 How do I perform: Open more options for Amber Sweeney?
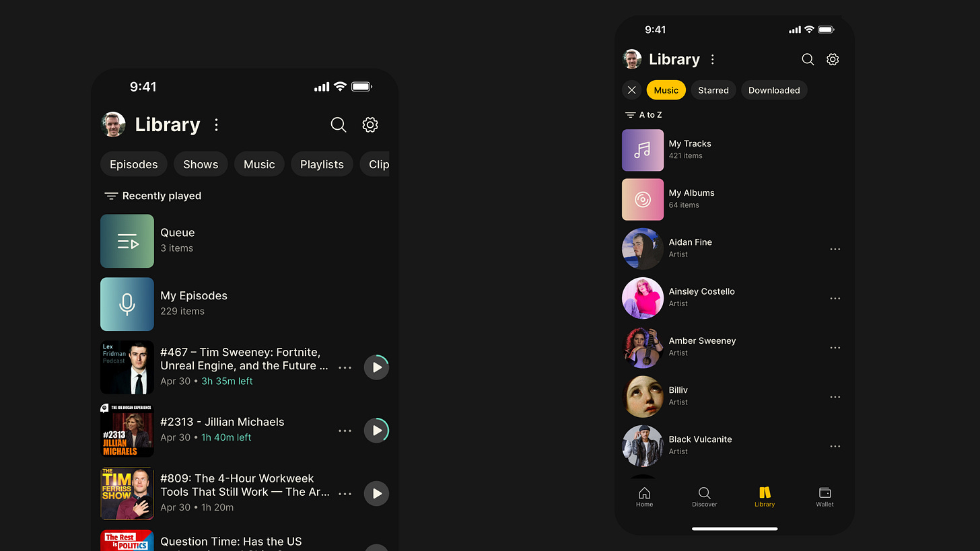pyautogui.click(x=835, y=348)
